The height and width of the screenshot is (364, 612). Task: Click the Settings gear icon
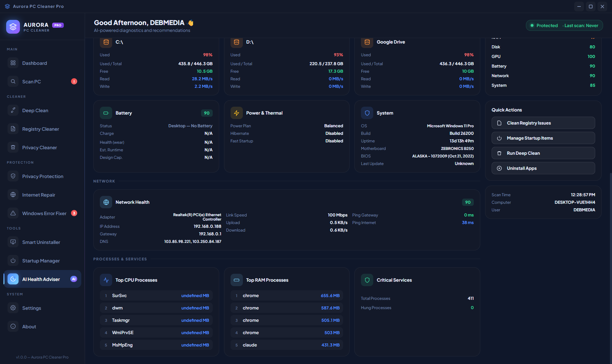pos(13,308)
